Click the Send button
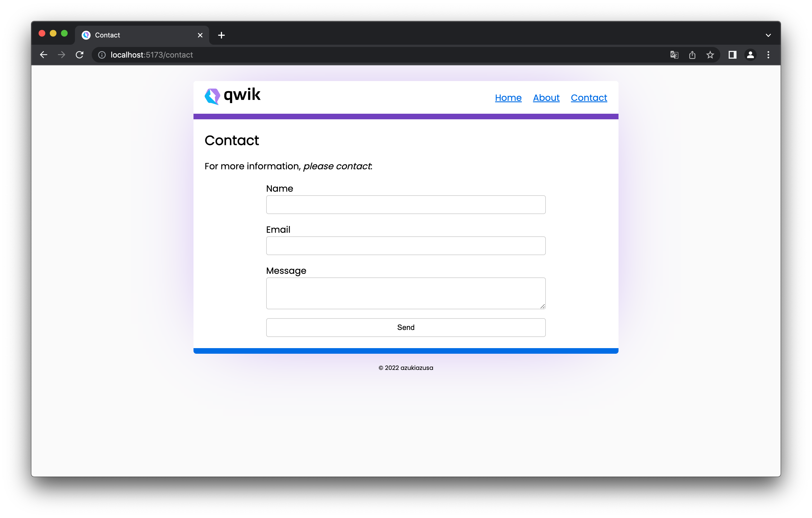Viewport: 812px width, 518px height. pyautogui.click(x=405, y=327)
